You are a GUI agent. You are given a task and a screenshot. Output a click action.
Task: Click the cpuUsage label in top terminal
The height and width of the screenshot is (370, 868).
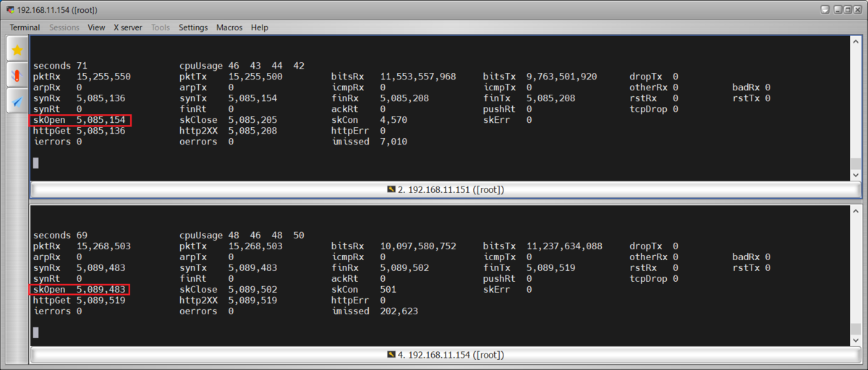[201, 66]
